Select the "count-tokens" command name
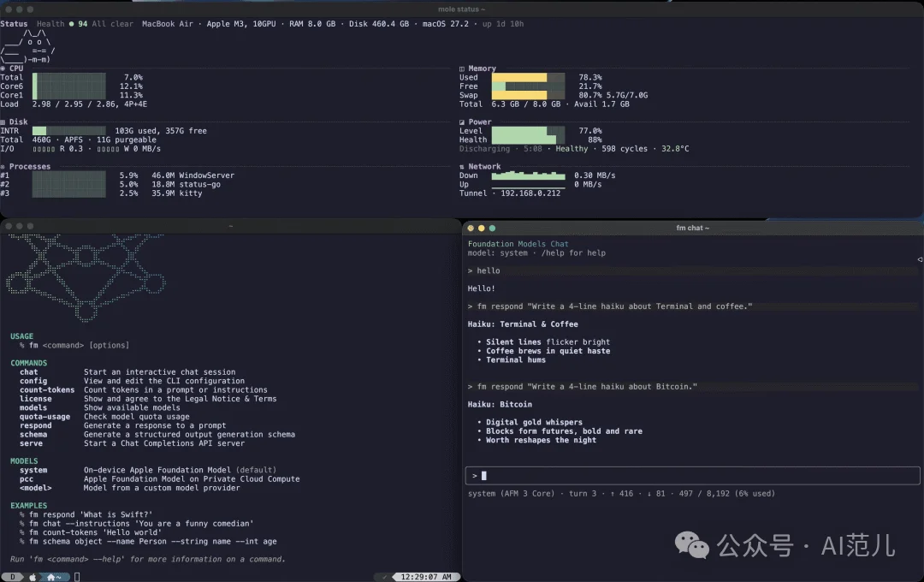 pyautogui.click(x=47, y=389)
